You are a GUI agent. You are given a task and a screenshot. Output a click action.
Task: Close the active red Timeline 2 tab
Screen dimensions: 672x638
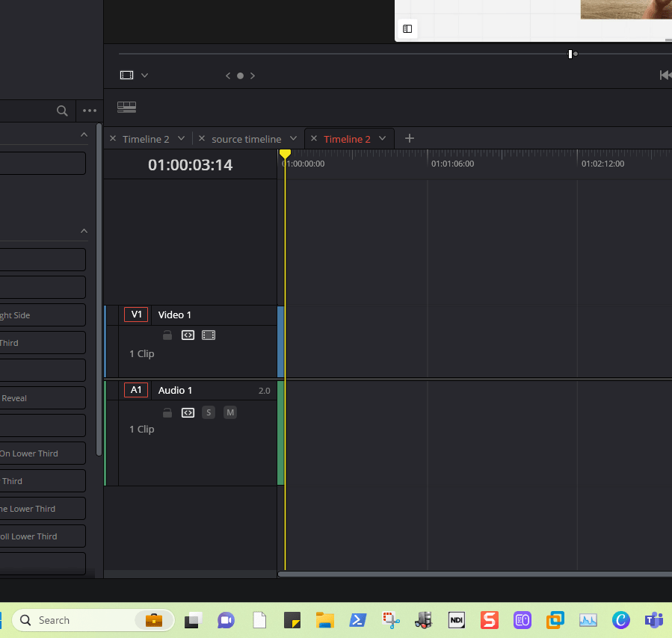point(314,138)
